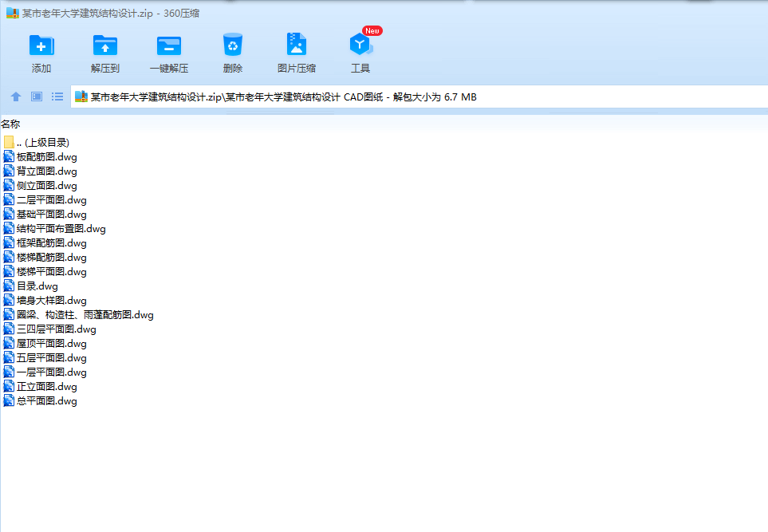Screen dimensions: 768x532
Task: Click the 添加 (Add) toolbar icon
Action: point(41,45)
